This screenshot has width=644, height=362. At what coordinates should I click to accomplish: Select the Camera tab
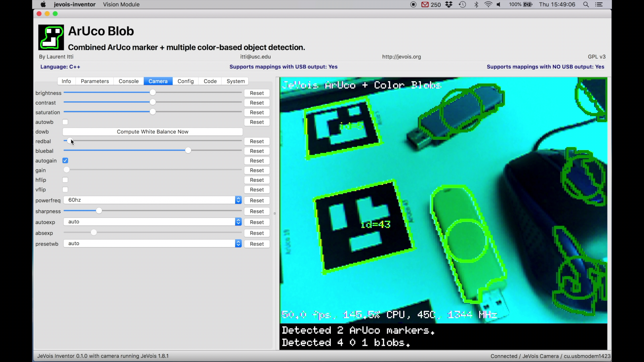[158, 81]
